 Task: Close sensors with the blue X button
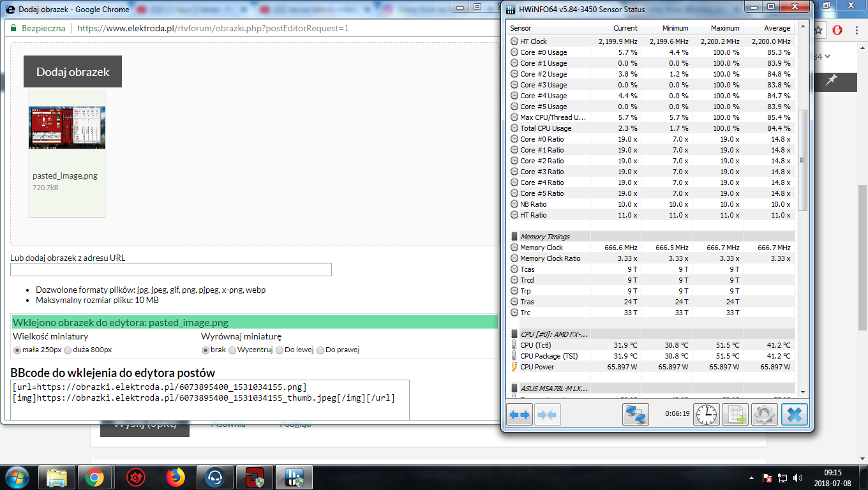coord(795,415)
